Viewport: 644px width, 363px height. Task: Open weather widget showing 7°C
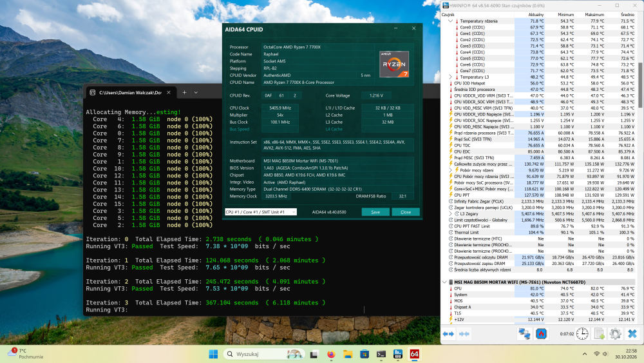[x=26, y=353]
